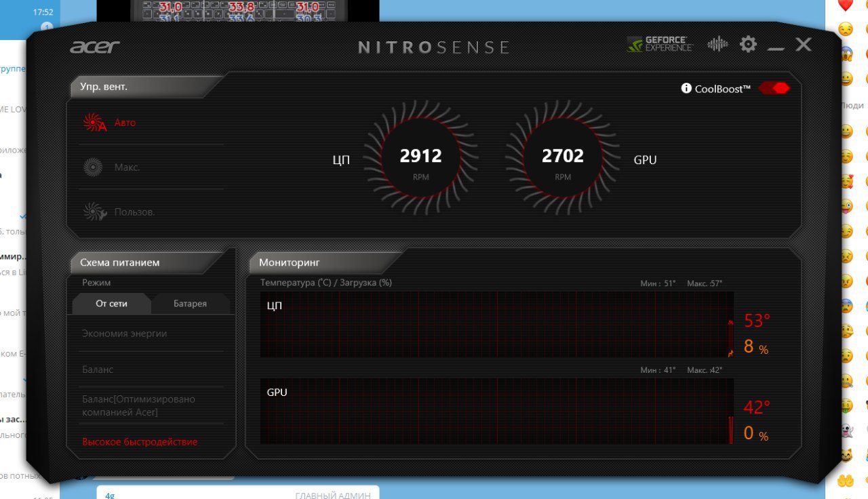This screenshot has height=499, width=868.
Task: Click the 53° CPU temperature reading
Action: 757,321
